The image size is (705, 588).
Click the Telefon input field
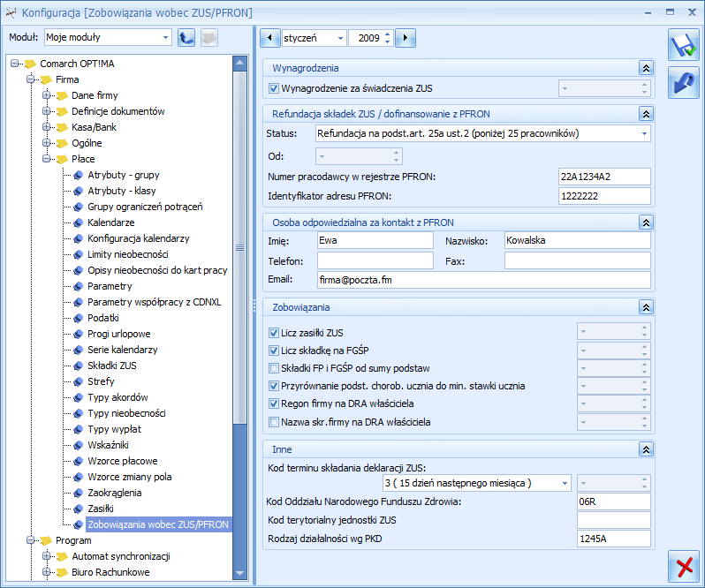(x=375, y=260)
